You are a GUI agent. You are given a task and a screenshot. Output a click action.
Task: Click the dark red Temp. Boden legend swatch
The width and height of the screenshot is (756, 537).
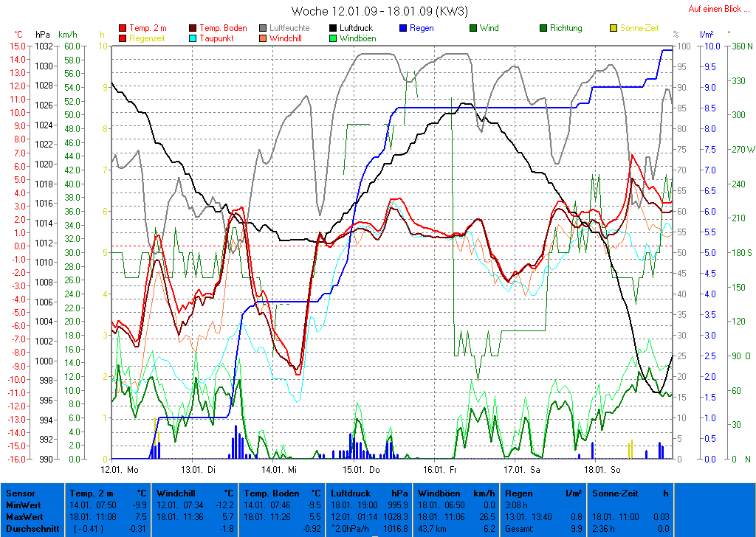(193, 29)
